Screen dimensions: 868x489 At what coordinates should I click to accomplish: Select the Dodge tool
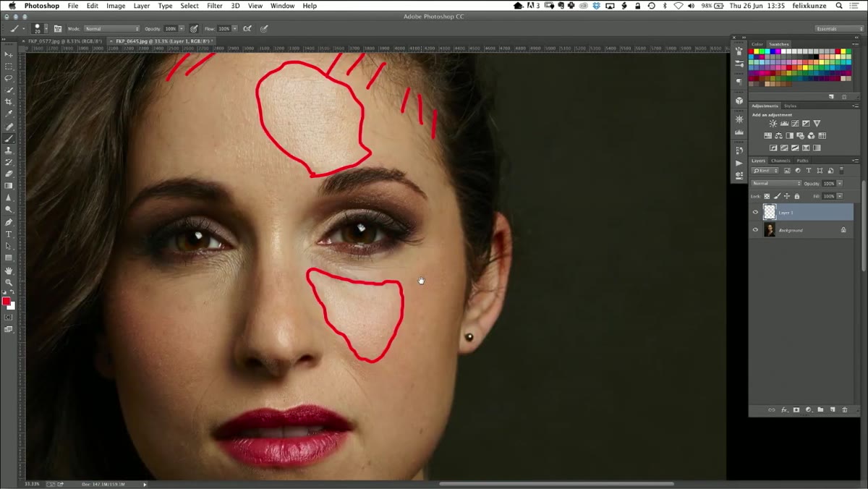point(9,209)
